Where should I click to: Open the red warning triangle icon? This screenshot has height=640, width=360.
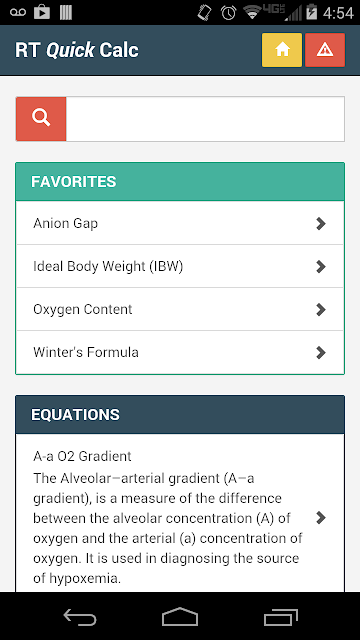[x=325, y=50]
